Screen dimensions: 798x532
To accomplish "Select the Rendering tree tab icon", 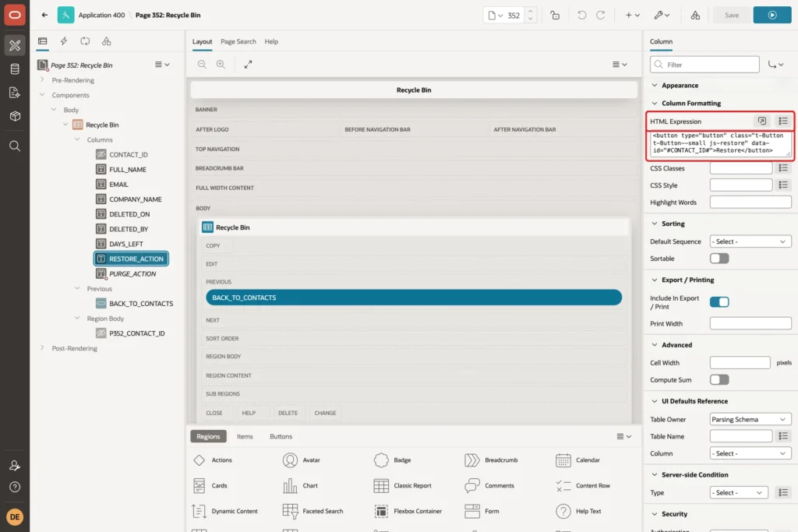I will (43, 41).
